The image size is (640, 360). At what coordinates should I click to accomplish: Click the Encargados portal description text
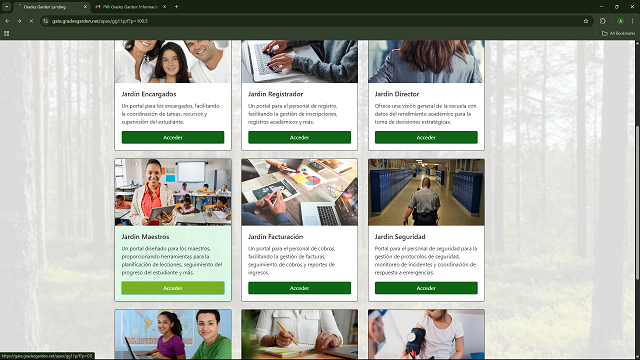[x=171, y=114]
